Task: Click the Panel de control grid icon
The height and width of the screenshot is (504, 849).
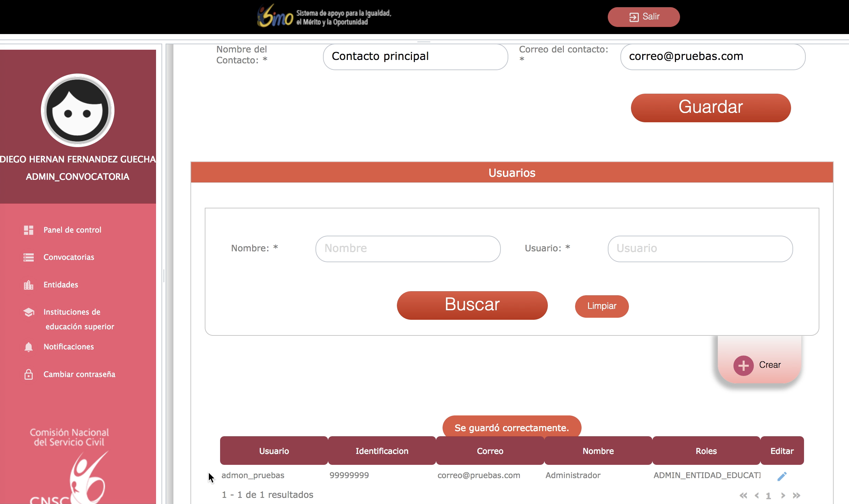Action: click(29, 230)
